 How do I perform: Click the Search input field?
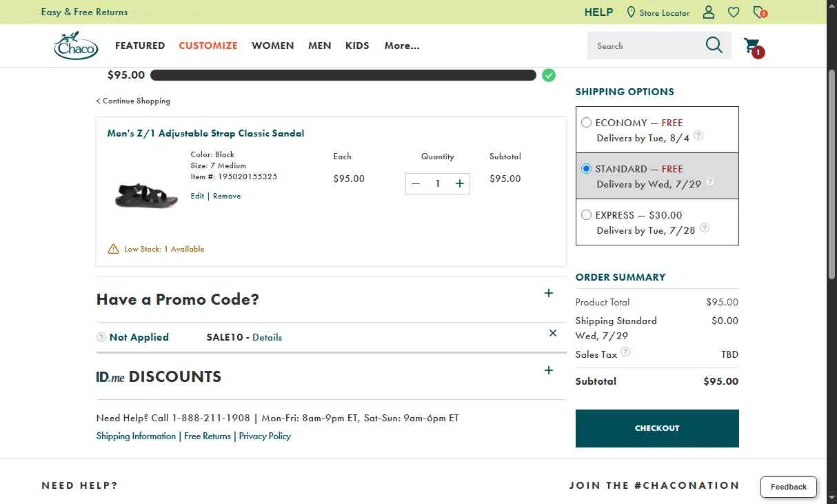(x=645, y=46)
